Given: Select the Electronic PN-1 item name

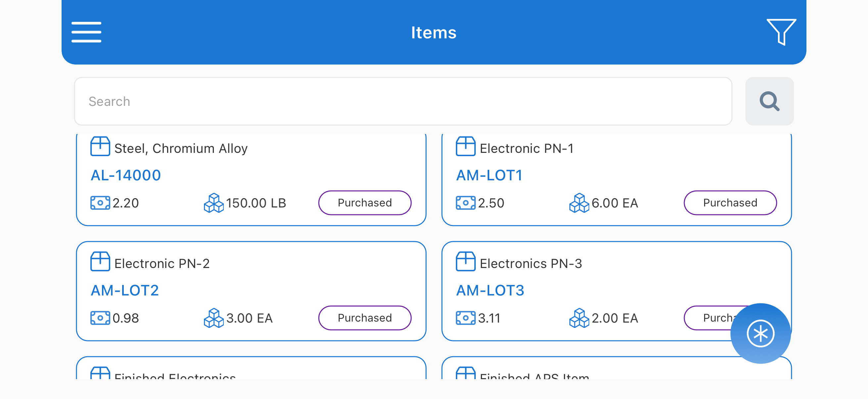Looking at the screenshot, I should pyautogui.click(x=527, y=149).
